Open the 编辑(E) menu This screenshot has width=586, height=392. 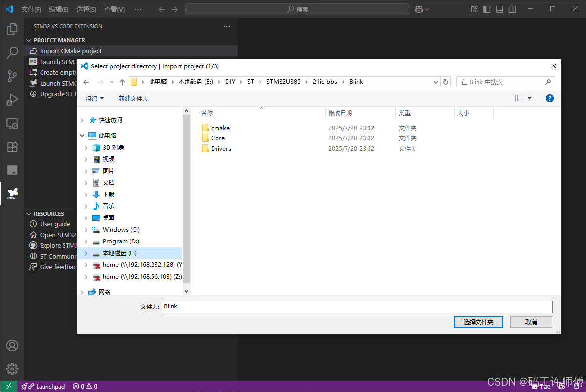coord(59,9)
